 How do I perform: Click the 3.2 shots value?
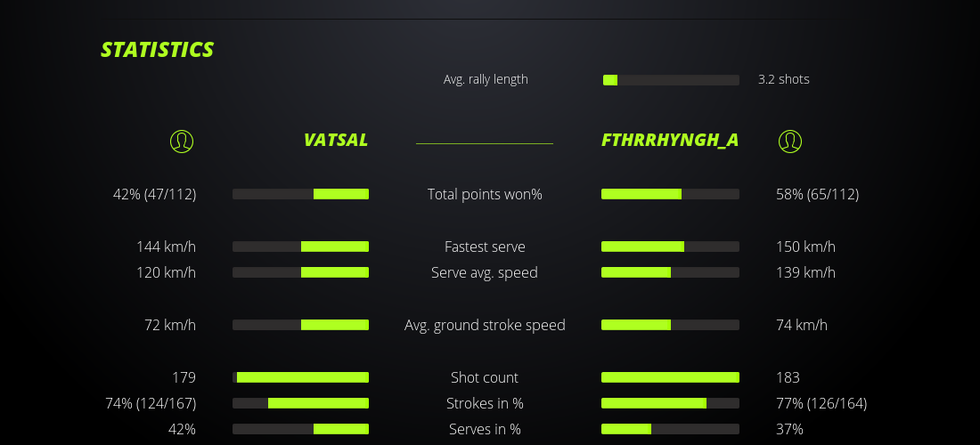[784, 79]
